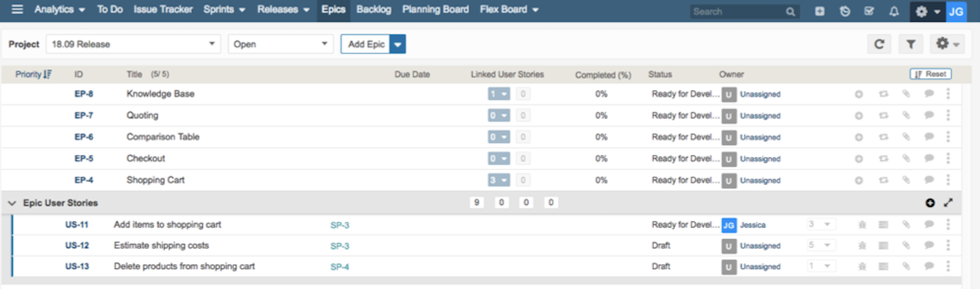
Task: Open the notifications bell
Action: (x=894, y=12)
